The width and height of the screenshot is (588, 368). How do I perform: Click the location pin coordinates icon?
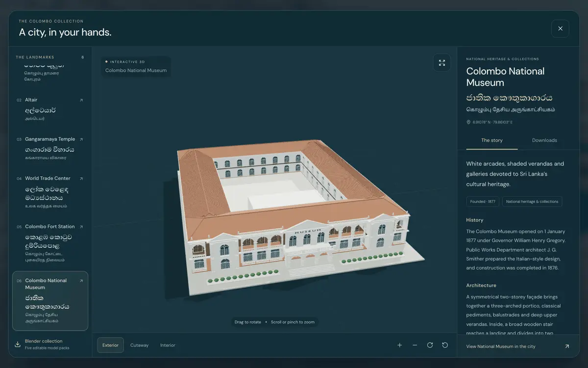click(468, 122)
